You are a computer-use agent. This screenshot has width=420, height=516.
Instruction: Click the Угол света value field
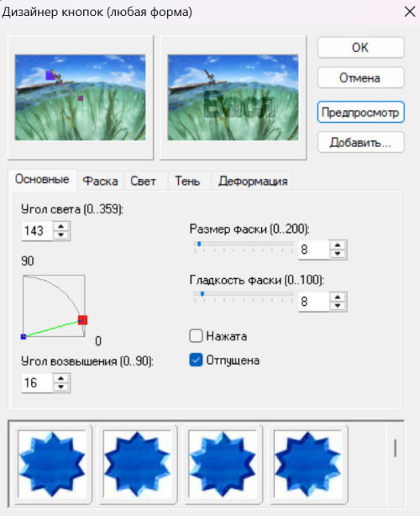[37, 230]
